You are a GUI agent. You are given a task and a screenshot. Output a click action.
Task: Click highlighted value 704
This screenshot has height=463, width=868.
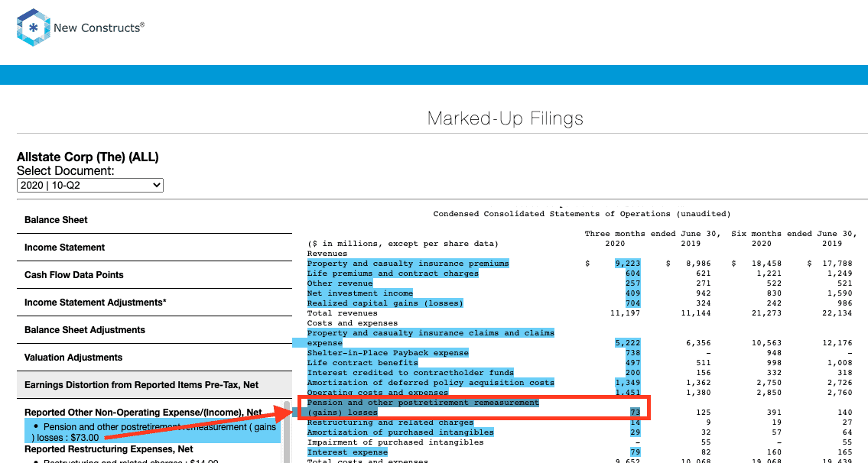point(632,303)
